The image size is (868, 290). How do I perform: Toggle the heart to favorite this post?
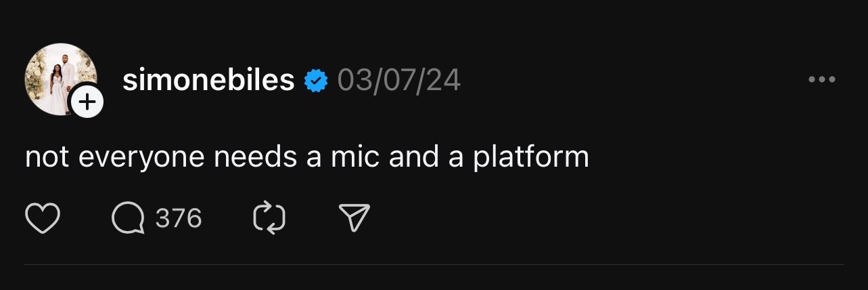[x=43, y=218]
